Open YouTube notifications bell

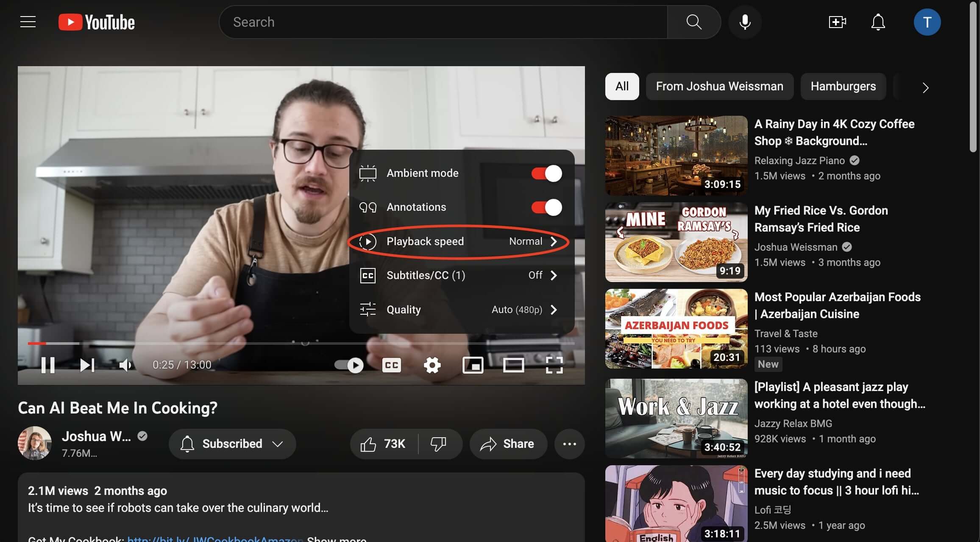coord(877,22)
